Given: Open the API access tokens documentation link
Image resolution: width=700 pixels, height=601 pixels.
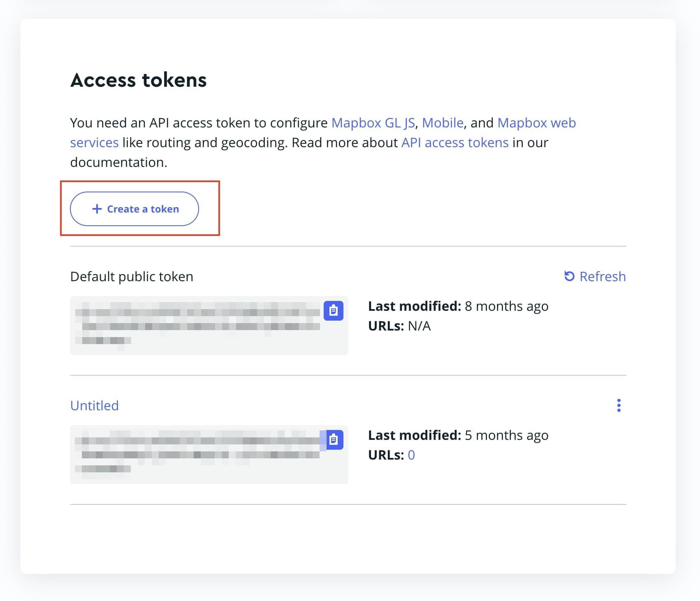Looking at the screenshot, I should [455, 143].
